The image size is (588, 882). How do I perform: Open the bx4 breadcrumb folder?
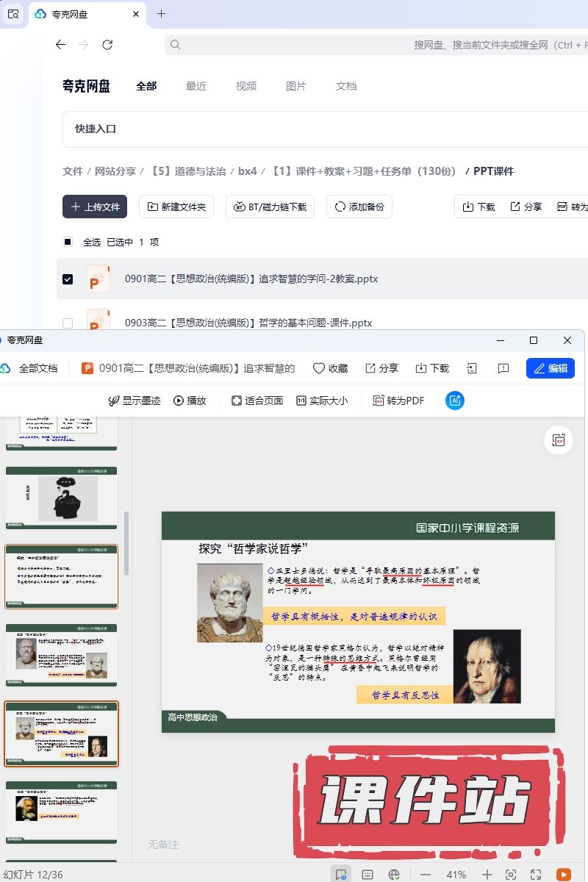click(248, 171)
